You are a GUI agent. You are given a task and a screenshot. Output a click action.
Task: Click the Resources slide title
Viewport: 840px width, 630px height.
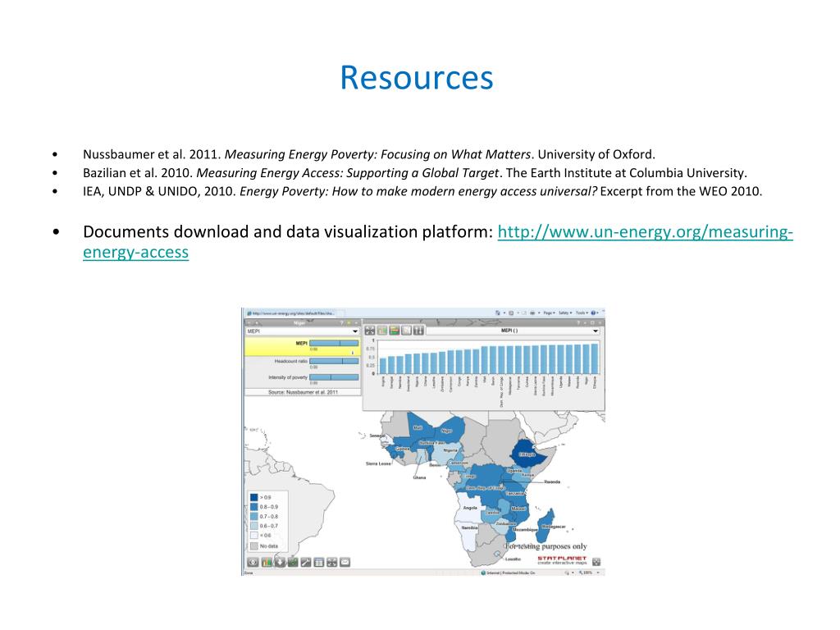coord(417,77)
